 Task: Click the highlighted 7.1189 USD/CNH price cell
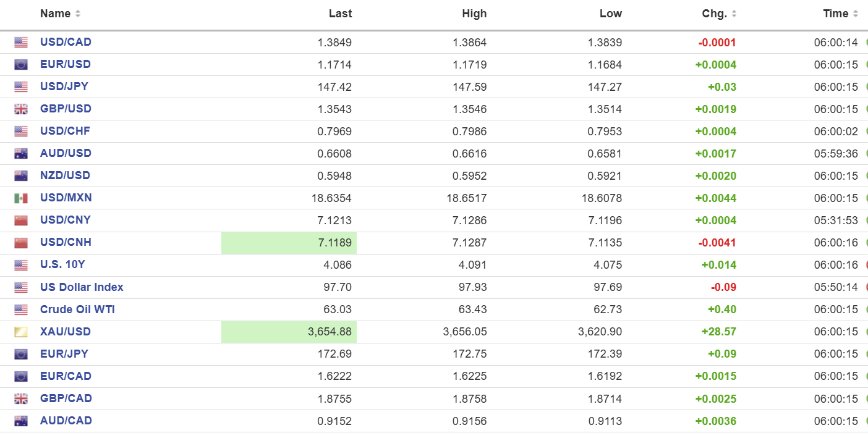(289, 243)
